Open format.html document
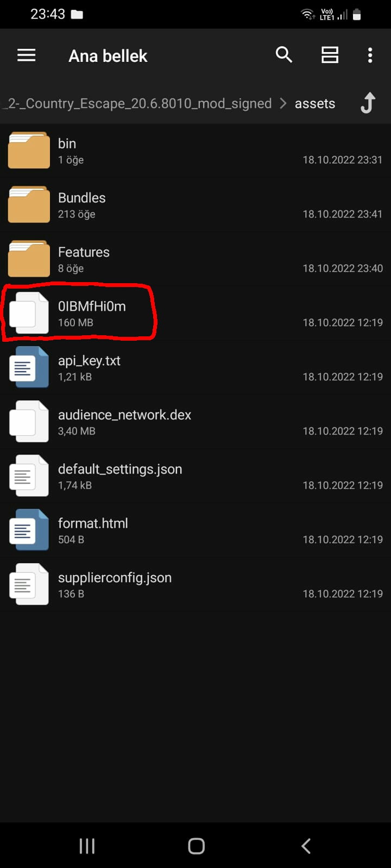Viewport: 391px width, 868px height. tap(195, 531)
